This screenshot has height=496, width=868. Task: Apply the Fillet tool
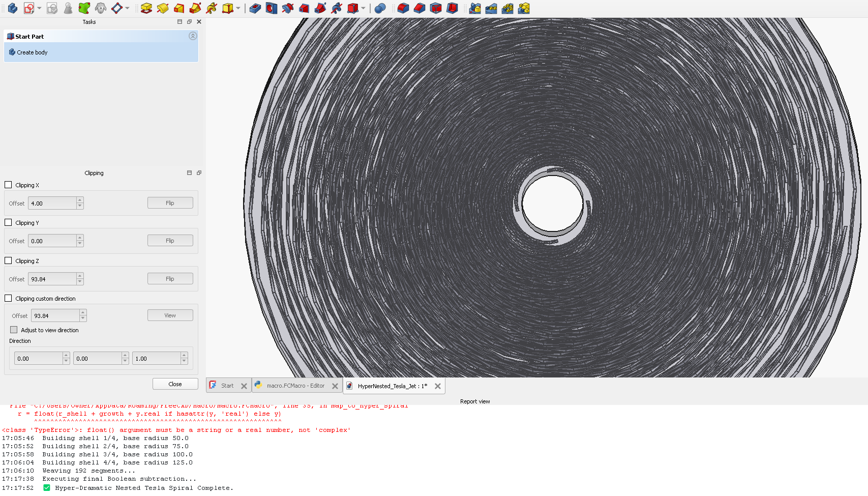(x=403, y=8)
